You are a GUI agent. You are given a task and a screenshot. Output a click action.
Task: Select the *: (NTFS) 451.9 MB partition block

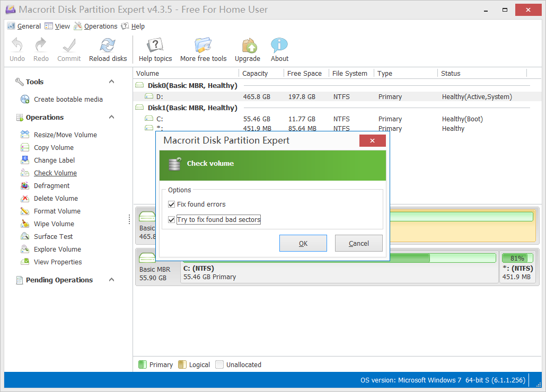(518, 267)
